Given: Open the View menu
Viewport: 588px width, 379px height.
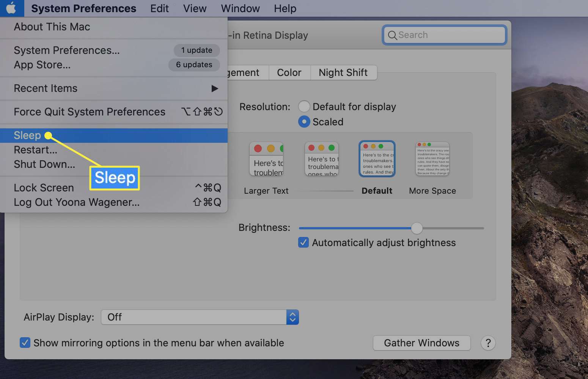Looking at the screenshot, I should click(195, 8).
